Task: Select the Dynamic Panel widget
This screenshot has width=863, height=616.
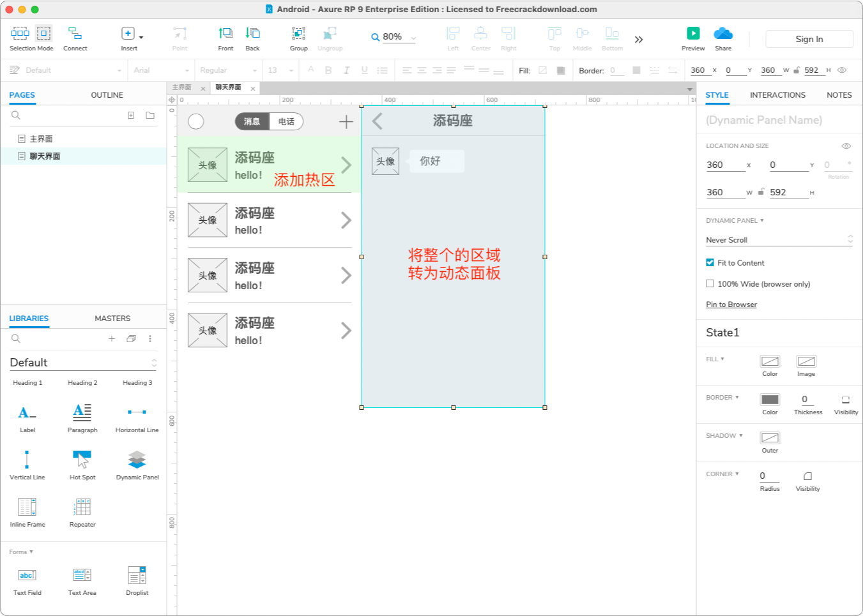Action: point(137,465)
